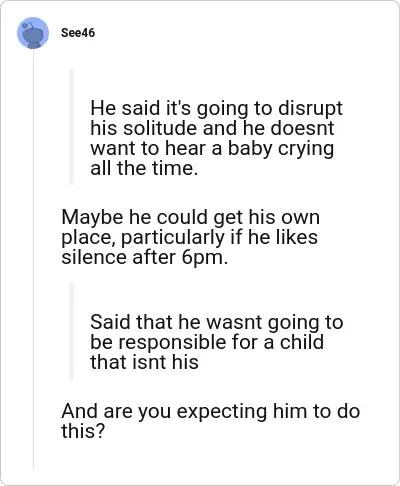Click the quoted line "Said that he wasnt going to"

coord(216,322)
